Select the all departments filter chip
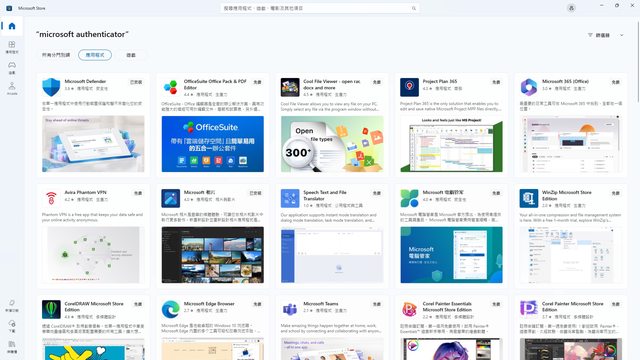Viewport: 640px width, 360px height. [x=56, y=55]
